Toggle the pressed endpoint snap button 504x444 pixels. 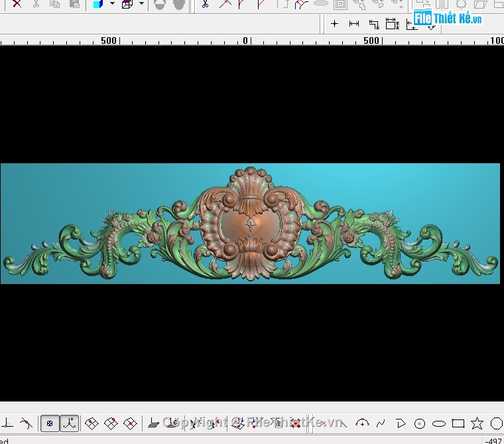click(x=69, y=423)
